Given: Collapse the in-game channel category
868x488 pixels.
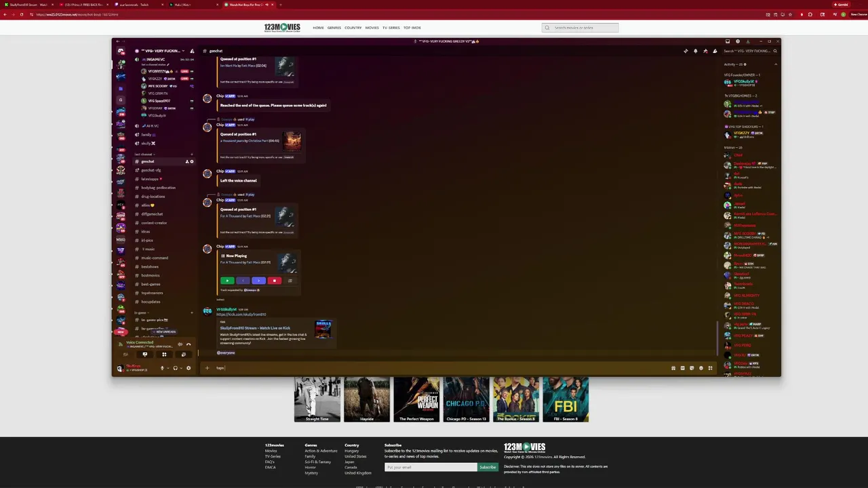Looking at the screenshot, I should pyautogui.click(x=141, y=312).
